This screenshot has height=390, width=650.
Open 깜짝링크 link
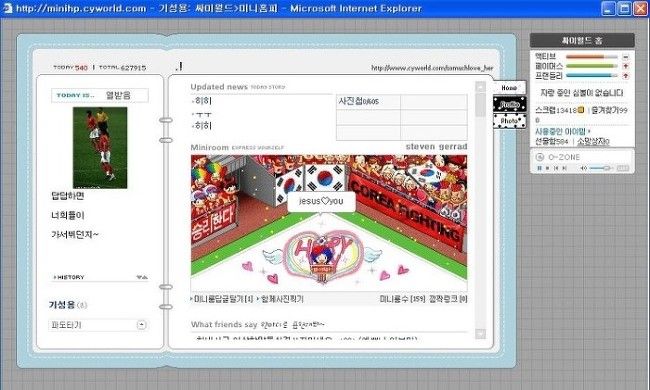point(448,299)
